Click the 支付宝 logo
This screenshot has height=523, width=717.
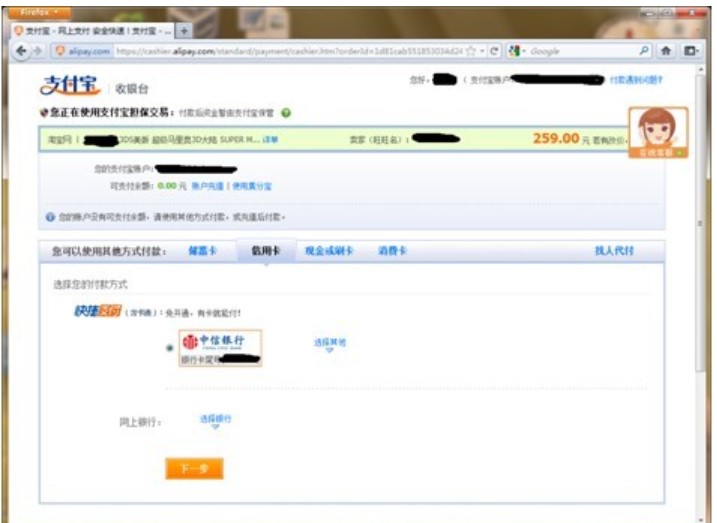[x=70, y=85]
